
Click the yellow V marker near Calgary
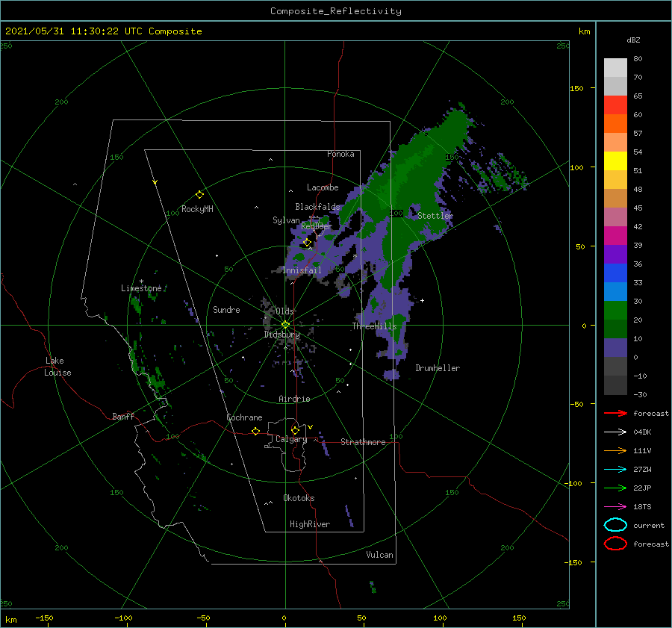310,427
